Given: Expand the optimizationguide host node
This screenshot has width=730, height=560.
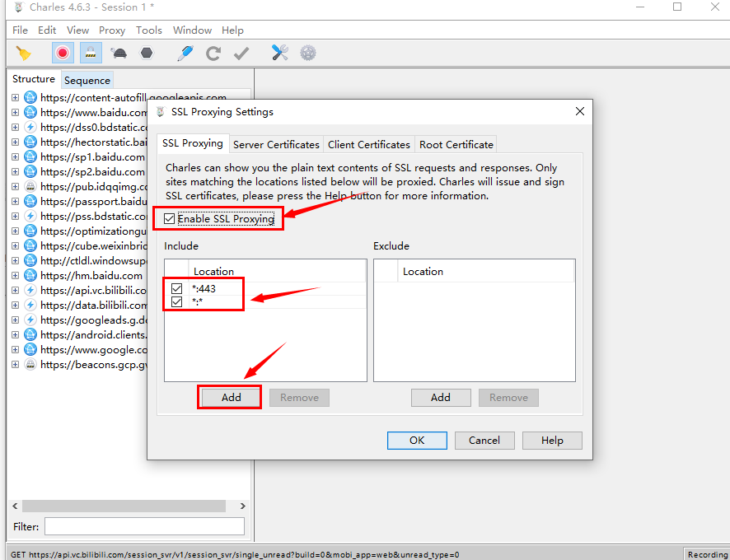Looking at the screenshot, I should 16,231.
